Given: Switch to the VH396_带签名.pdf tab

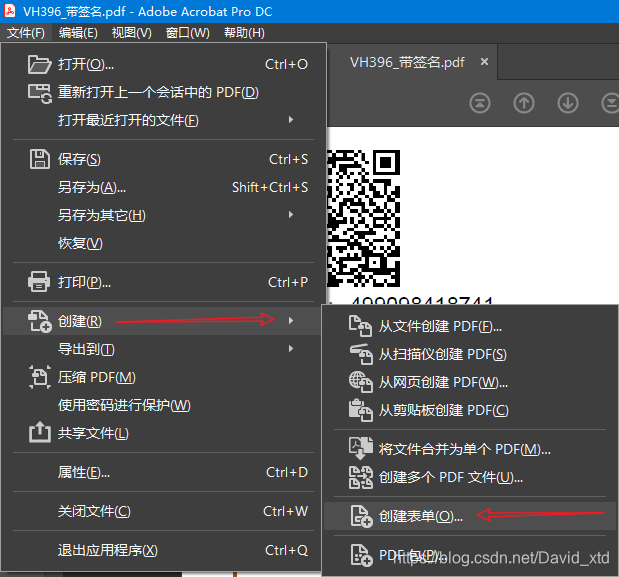Looking at the screenshot, I should 407,62.
